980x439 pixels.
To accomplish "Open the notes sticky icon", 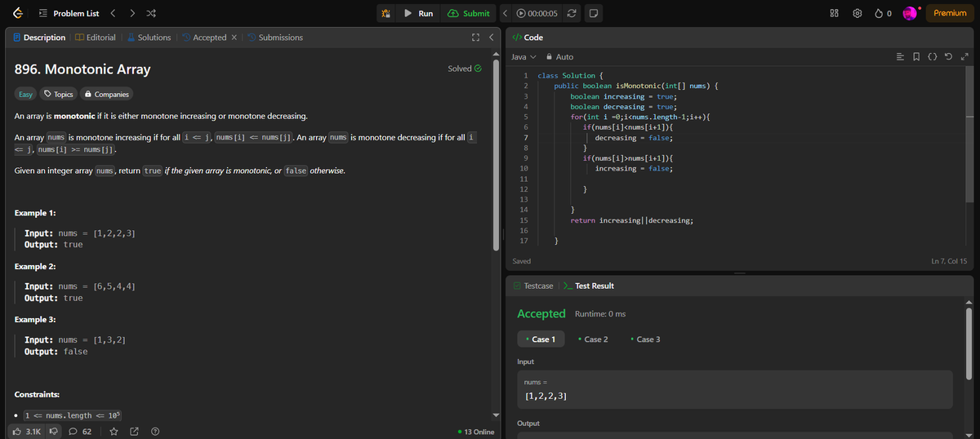I will (594, 13).
